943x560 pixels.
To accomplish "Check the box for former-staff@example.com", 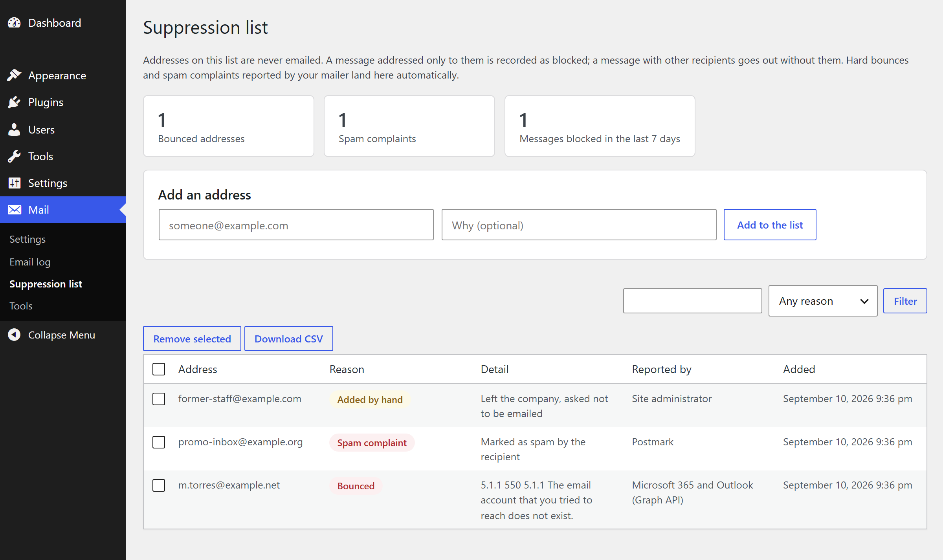I will 159,399.
